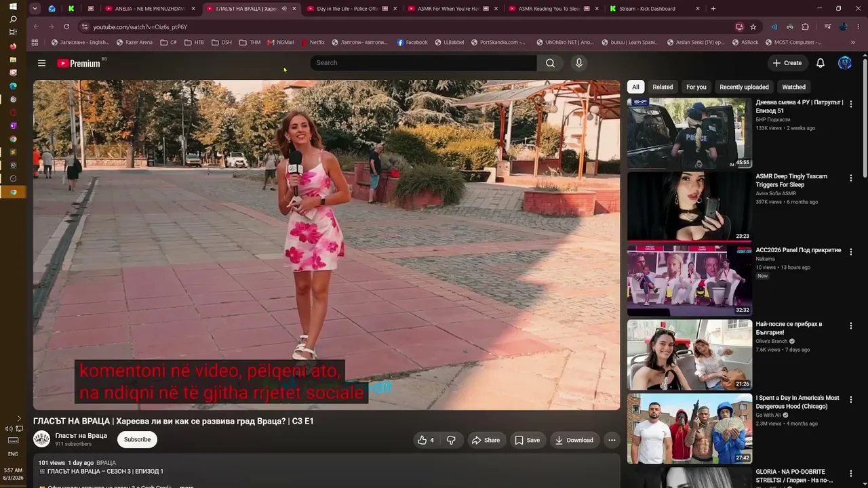Switch to the Stream - Kick Dashboard tab
Viewport: 868px width, 488px height.
[655, 9]
